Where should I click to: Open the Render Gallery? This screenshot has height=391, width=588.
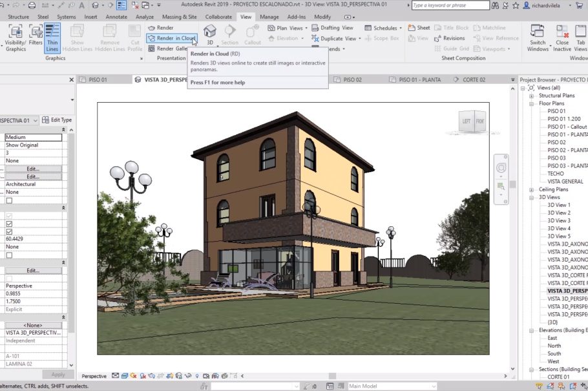click(x=167, y=48)
